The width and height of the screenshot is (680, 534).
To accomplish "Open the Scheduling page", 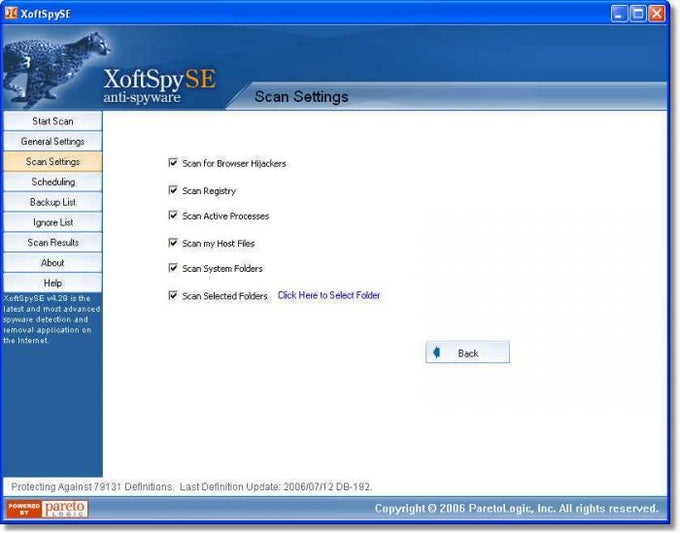I will [x=53, y=182].
